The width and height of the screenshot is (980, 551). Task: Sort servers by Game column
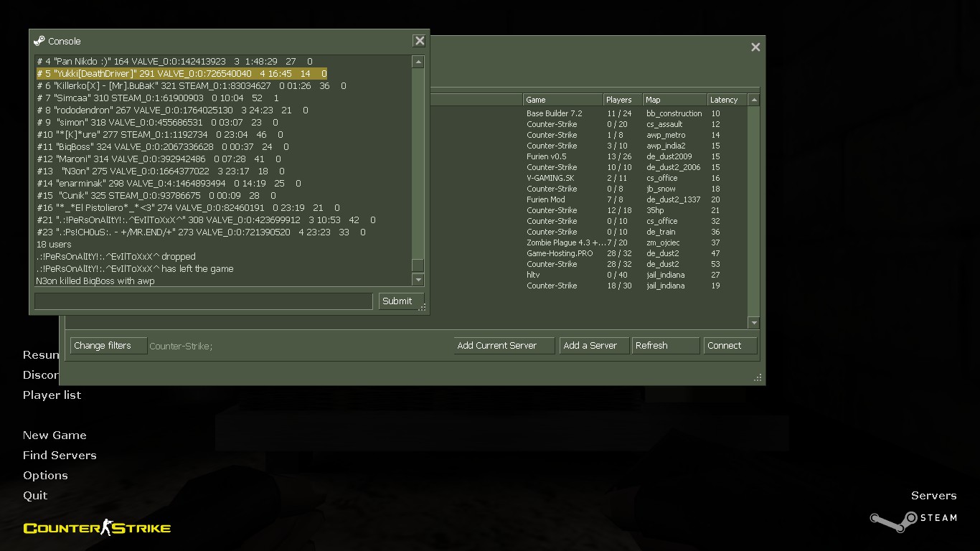pyautogui.click(x=562, y=100)
